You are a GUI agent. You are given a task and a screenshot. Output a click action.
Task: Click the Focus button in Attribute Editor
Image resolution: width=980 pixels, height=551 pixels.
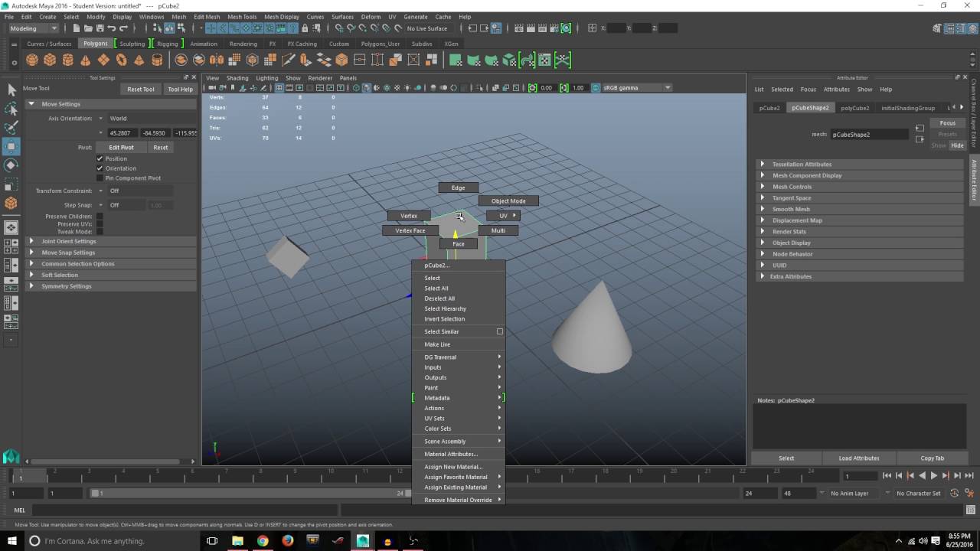point(948,123)
